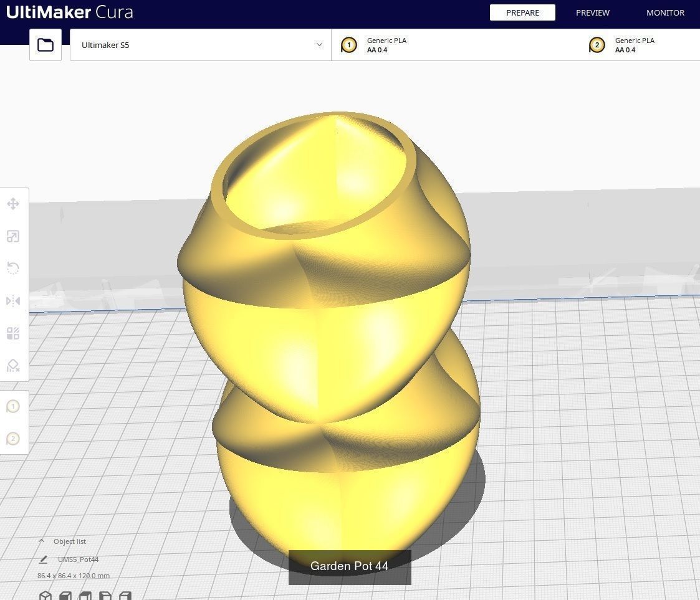
Task: Open the Ultimaker S5 printer dropdown
Action: coord(201,45)
